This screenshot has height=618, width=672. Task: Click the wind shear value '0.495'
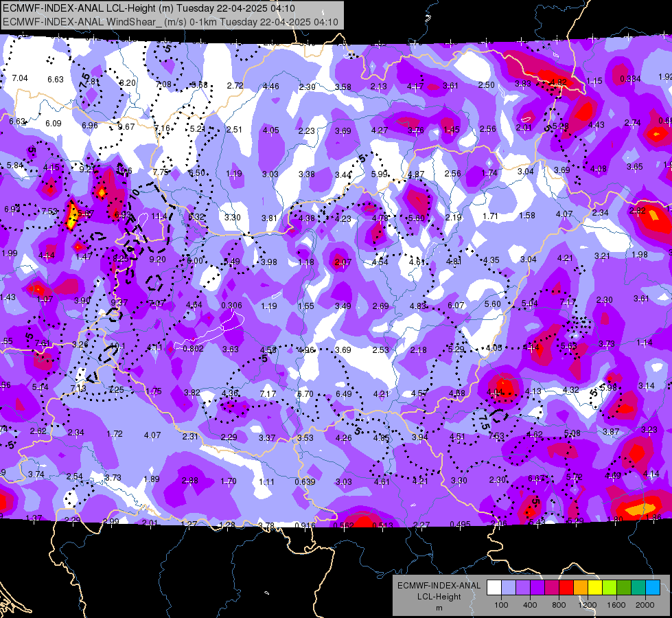pyautogui.click(x=461, y=524)
